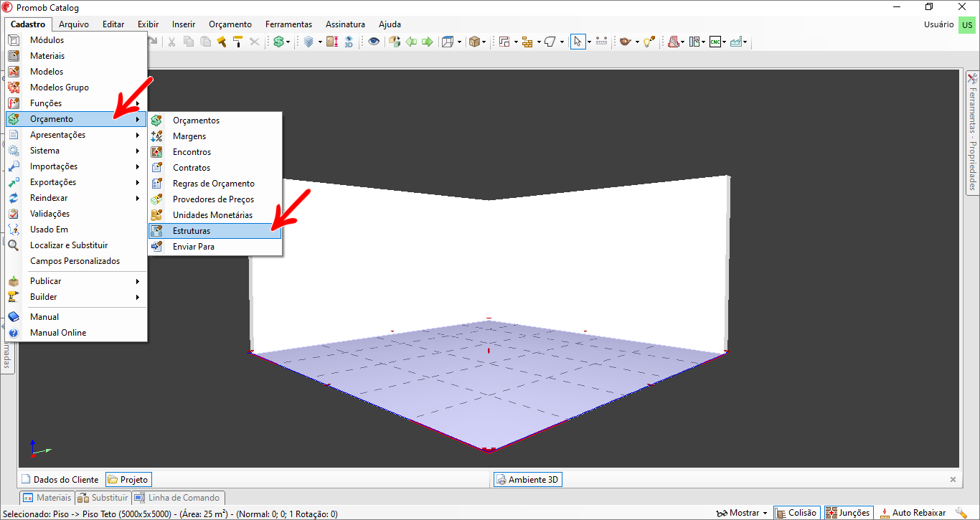Open the Materiais bottom panel tab
Viewport: 980px width, 520px height.
point(47,497)
